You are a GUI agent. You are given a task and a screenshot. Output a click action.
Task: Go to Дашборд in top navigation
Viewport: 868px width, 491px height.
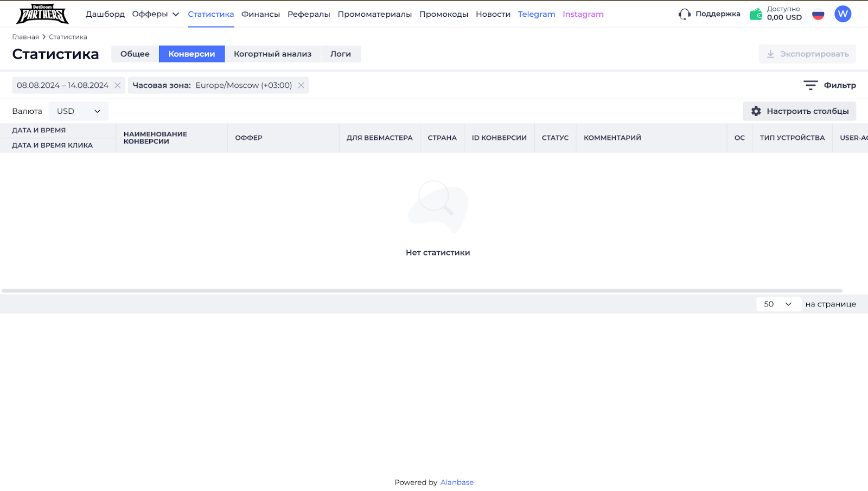(105, 14)
